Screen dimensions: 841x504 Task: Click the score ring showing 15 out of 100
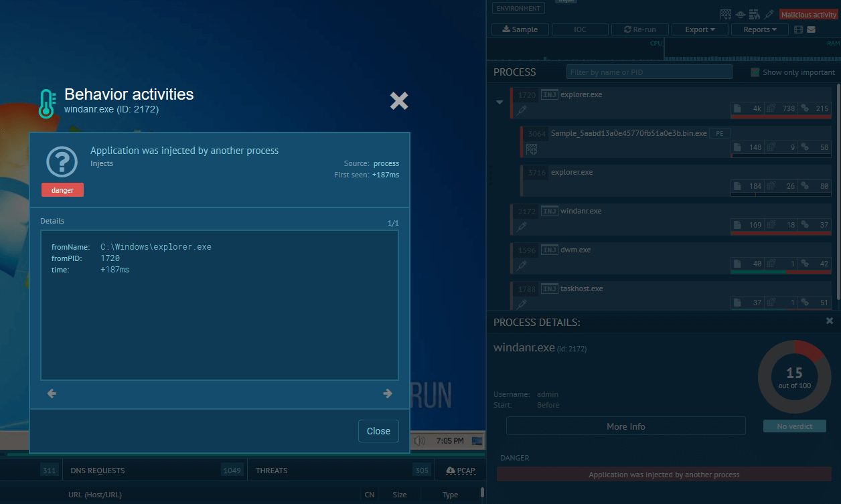pos(794,377)
